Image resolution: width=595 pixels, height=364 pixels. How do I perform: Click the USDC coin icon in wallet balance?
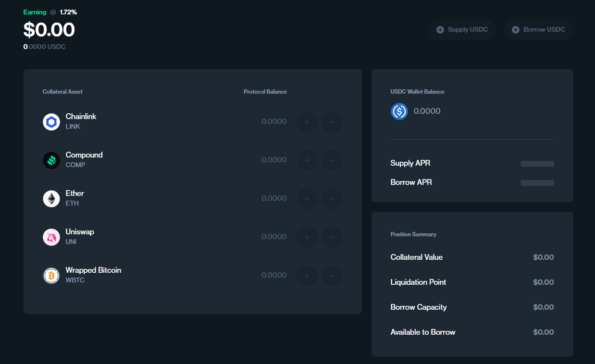pyautogui.click(x=399, y=111)
